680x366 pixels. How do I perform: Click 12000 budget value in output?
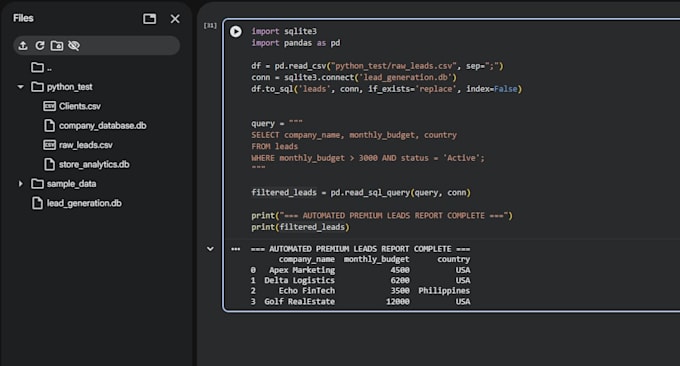tap(398, 301)
